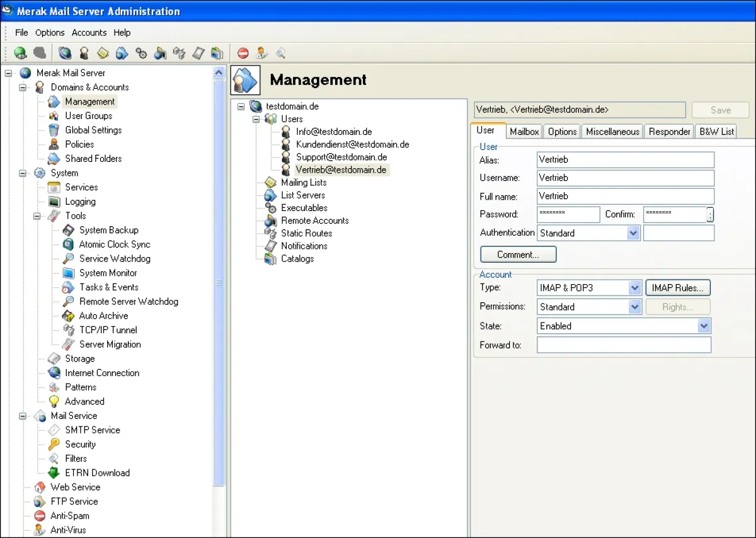Open the State dropdown arrow
The height and width of the screenshot is (538, 756).
pos(704,326)
